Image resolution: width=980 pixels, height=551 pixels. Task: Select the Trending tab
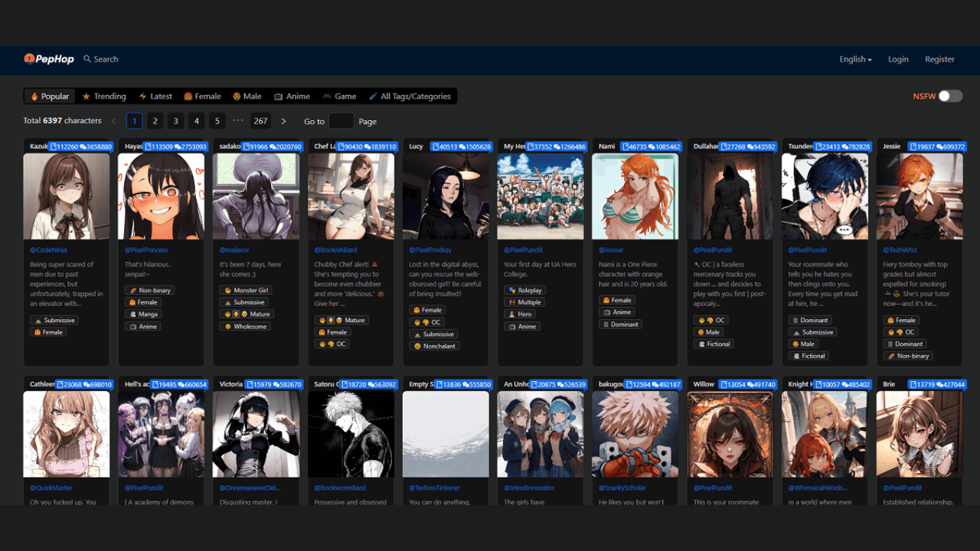point(104,96)
